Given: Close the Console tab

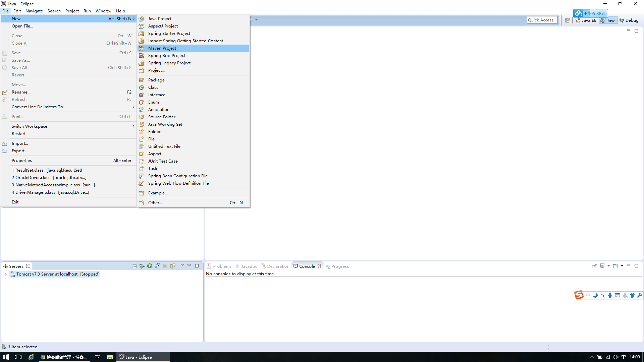Looking at the screenshot, I should click(319, 266).
